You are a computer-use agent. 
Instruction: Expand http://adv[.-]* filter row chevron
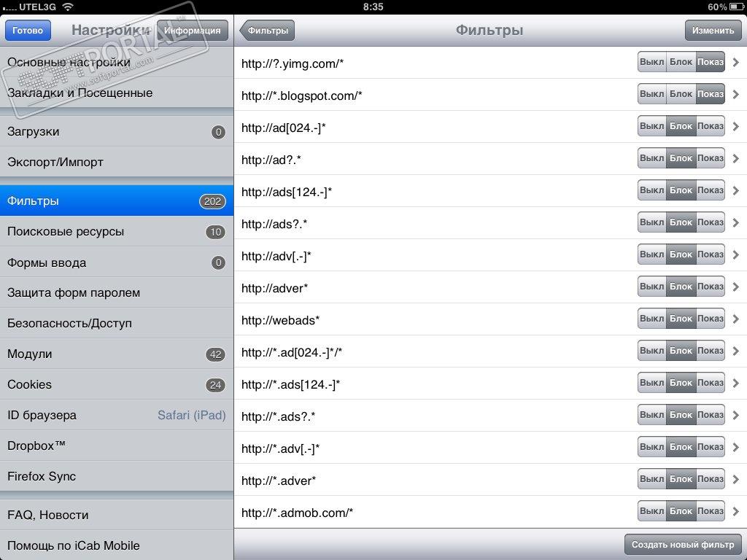pos(736,254)
